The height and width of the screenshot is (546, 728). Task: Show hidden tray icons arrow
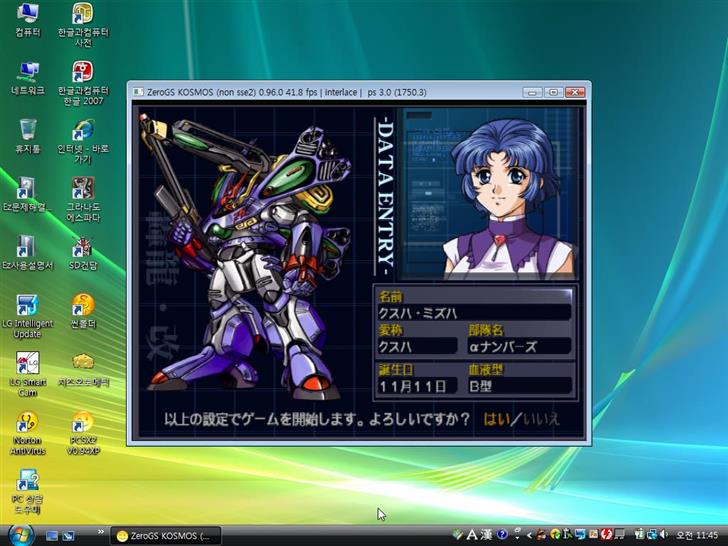click(x=529, y=535)
